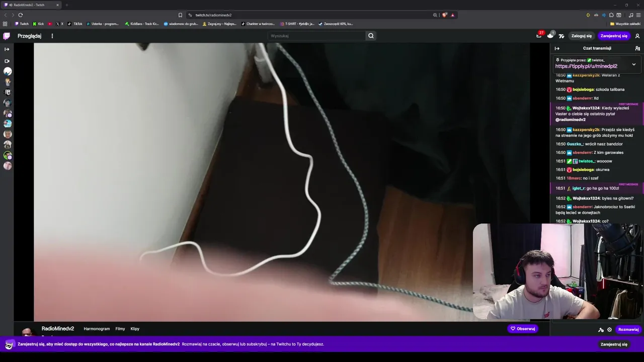The image size is (644, 362).
Task: Open the user profile icon in the top bar
Action: pos(637,36)
